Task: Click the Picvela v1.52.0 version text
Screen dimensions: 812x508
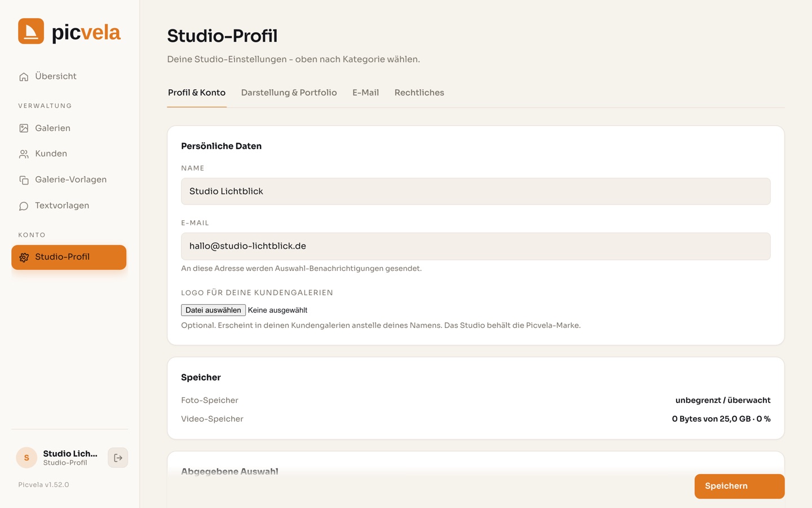Action: point(43,485)
